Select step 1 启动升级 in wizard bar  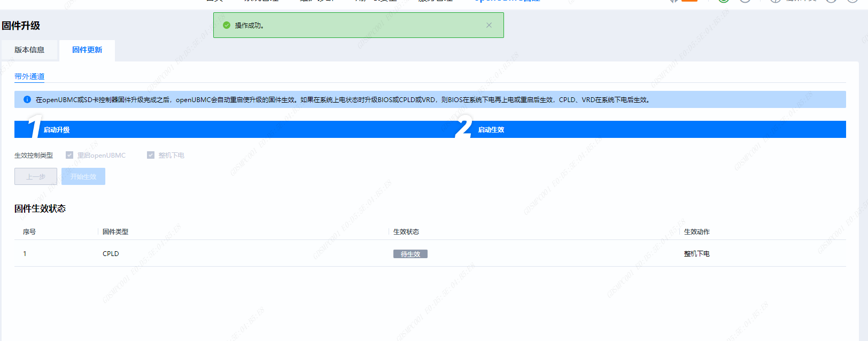pos(57,130)
